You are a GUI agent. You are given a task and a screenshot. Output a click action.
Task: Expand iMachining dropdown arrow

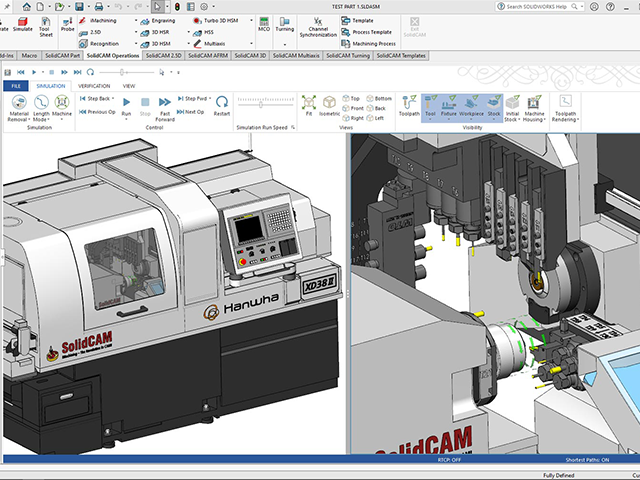click(x=136, y=20)
